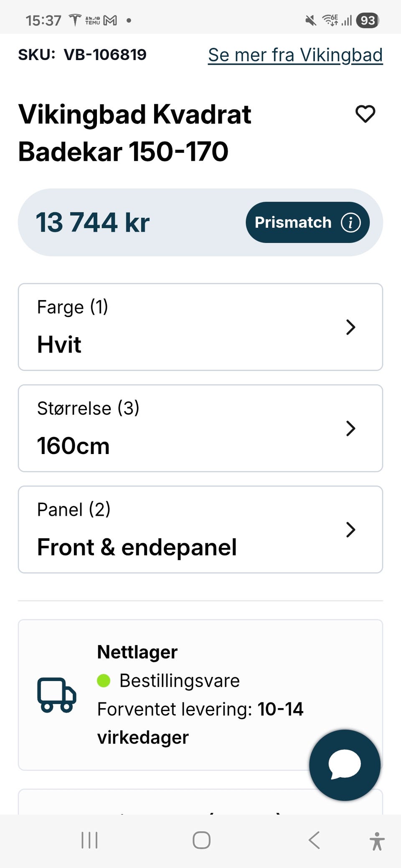Click the Prismatch button

(293, 222)
